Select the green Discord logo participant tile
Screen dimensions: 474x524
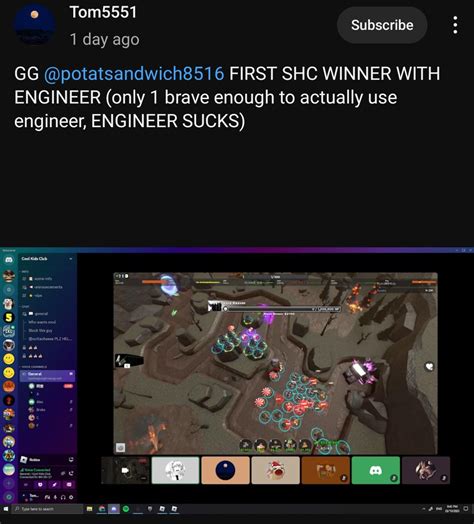point(376,470)
